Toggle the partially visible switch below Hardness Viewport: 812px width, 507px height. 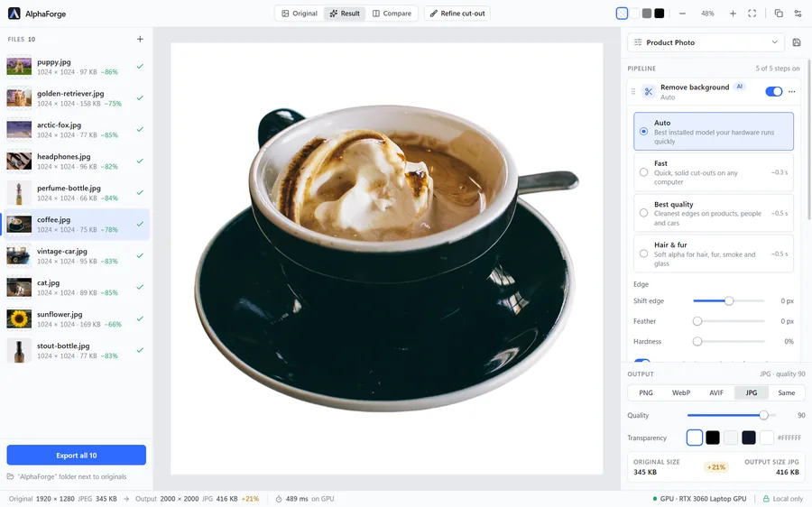(x=642, y=361)
